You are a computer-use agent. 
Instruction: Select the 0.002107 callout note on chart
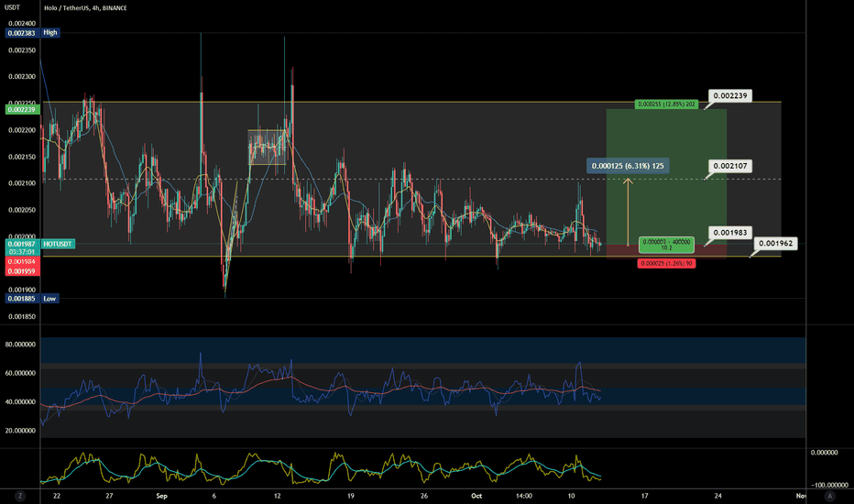coord(729,166)
